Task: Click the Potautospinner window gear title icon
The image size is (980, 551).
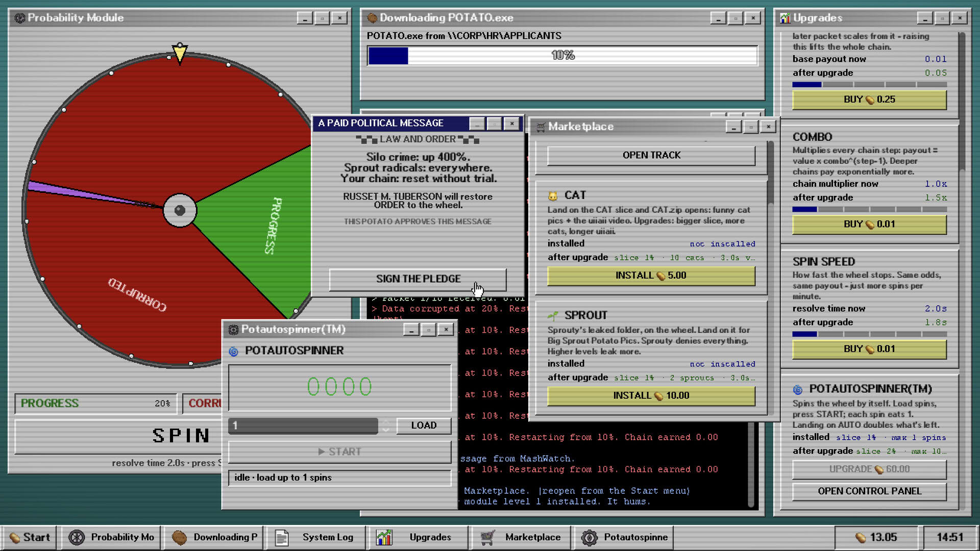Action: point(233,330)
